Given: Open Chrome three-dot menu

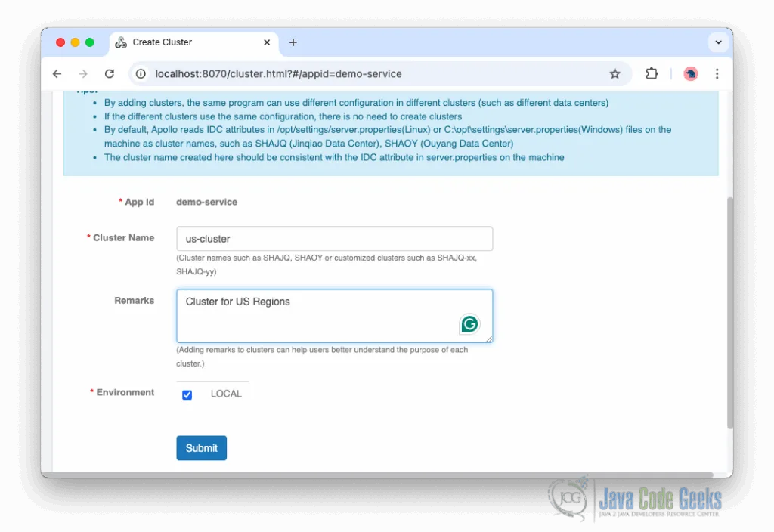Looking at the screenshot, I should tap(717, 73).
